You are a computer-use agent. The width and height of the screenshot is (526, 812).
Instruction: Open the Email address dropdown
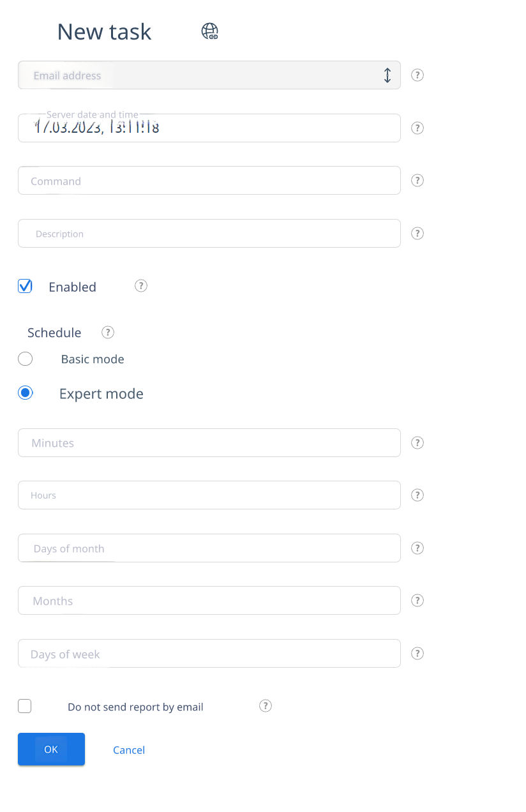209,75
